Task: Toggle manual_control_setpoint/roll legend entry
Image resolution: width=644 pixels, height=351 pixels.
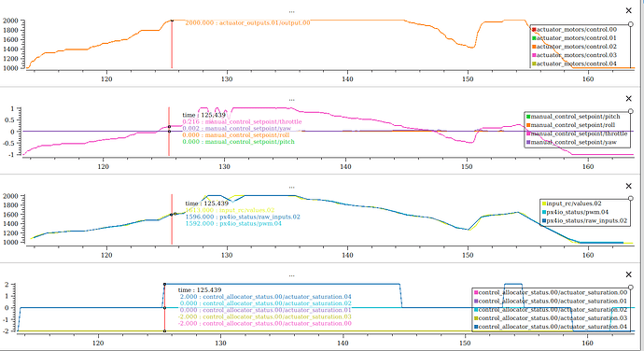Action: pos(570,125)
